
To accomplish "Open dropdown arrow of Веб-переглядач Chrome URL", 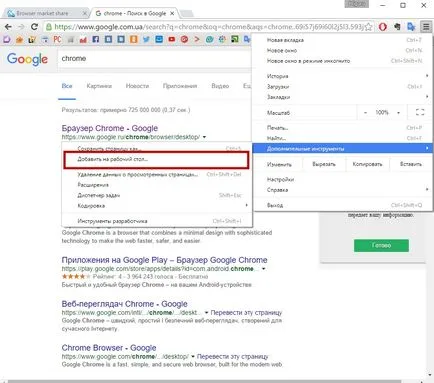I will pos(206,313).
